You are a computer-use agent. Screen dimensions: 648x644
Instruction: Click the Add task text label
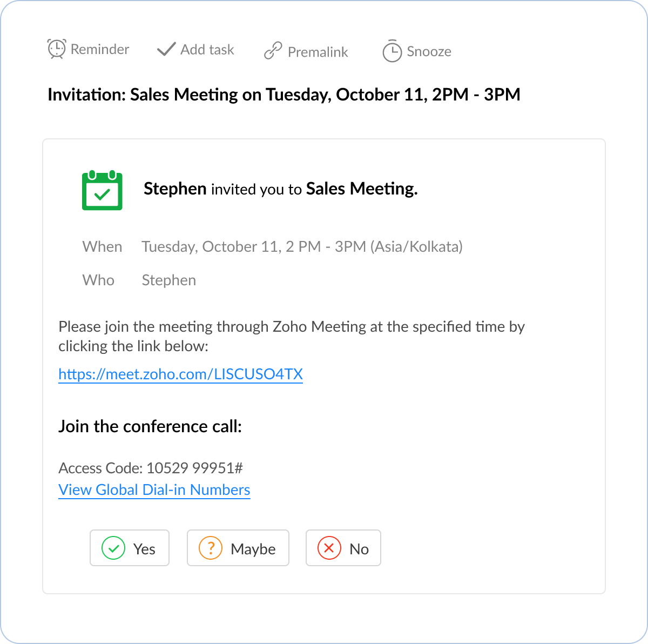207,50
